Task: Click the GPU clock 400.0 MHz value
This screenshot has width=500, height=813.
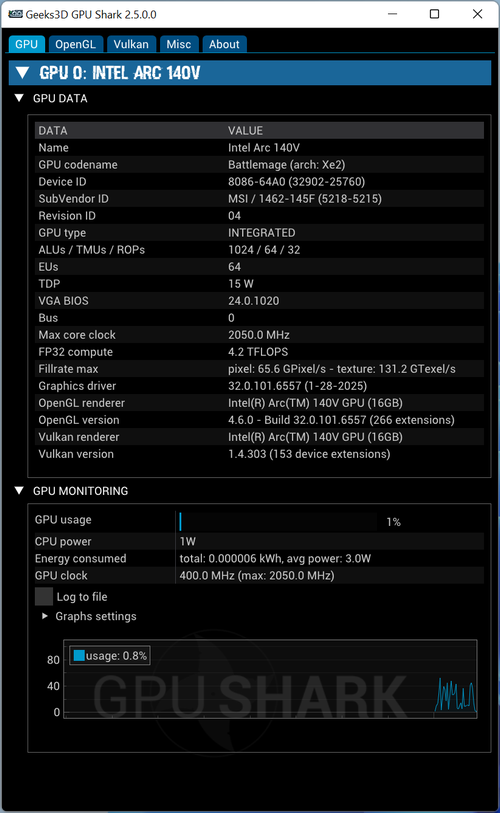Action: point(257,576)
